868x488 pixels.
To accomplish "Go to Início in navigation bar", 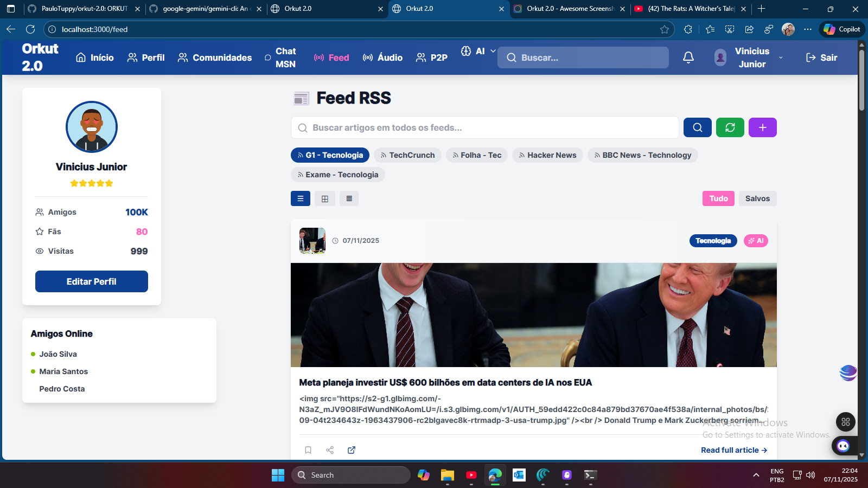I will point(94,57).
